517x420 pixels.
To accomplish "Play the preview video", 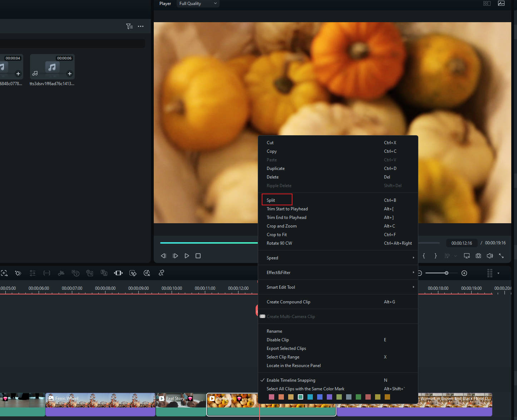I will pyautogui.click(x=187, y=256).
